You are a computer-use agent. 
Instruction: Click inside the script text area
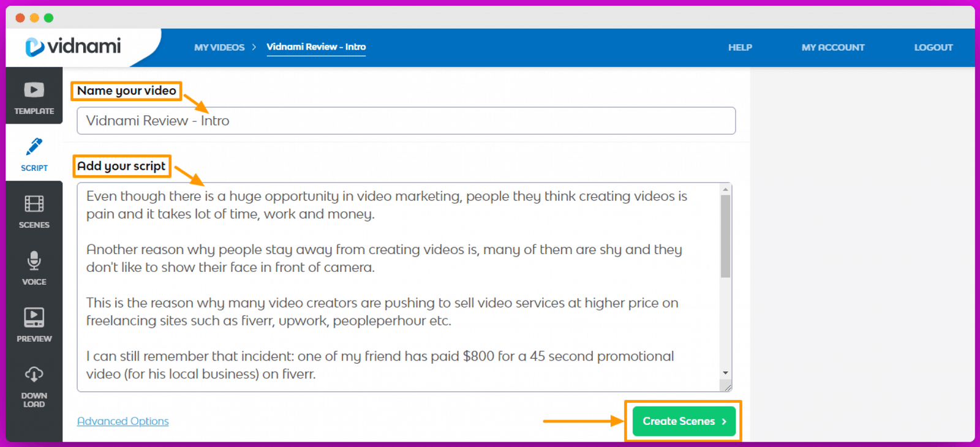(399, 287)
